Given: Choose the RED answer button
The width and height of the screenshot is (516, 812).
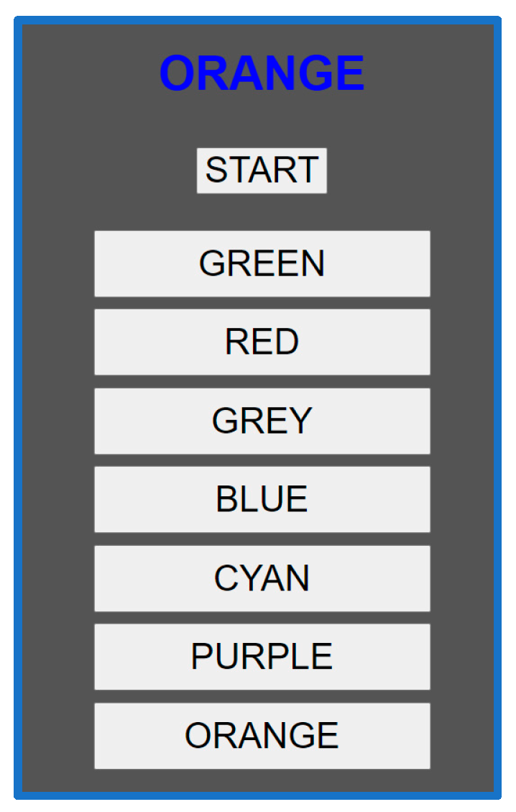Looking at the screenshot, I should (262, 342).
